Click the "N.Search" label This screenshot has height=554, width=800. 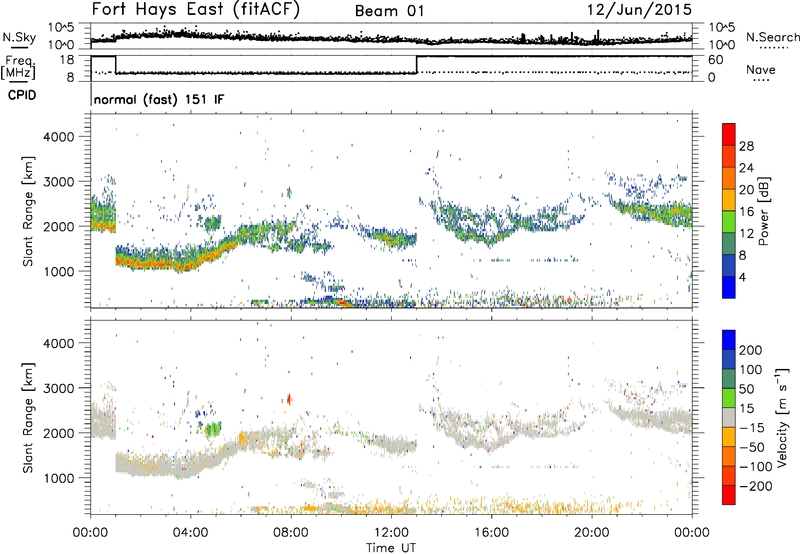click(x=772, y=37)
